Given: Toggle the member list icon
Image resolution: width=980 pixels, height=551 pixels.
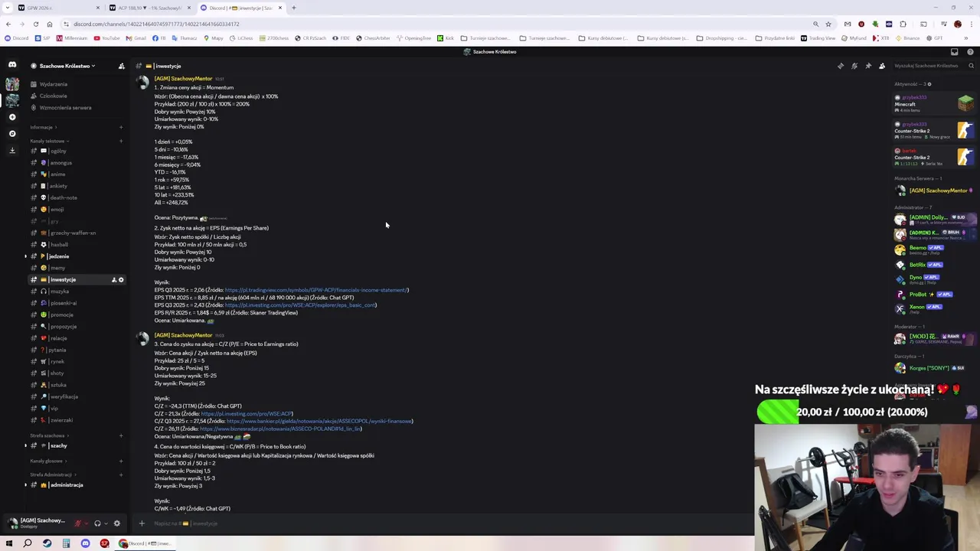Looking at the screenshot, I should click(x=882, y=66).
